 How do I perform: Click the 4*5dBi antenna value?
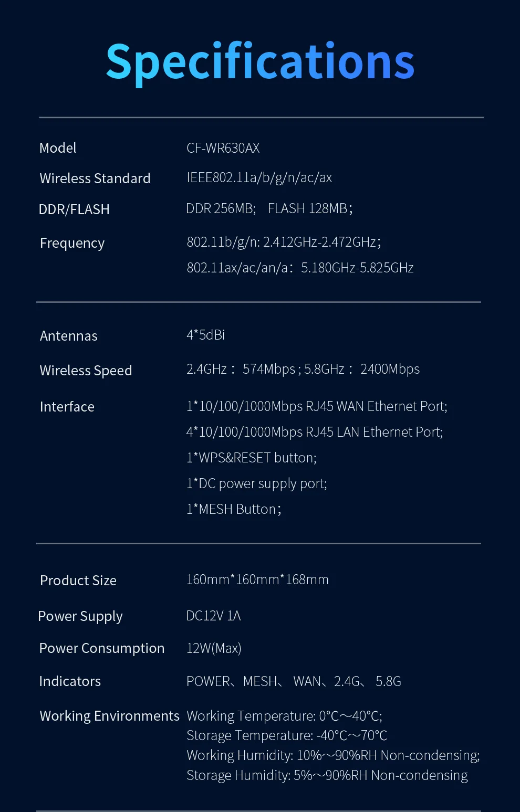[x=206, y=335]
